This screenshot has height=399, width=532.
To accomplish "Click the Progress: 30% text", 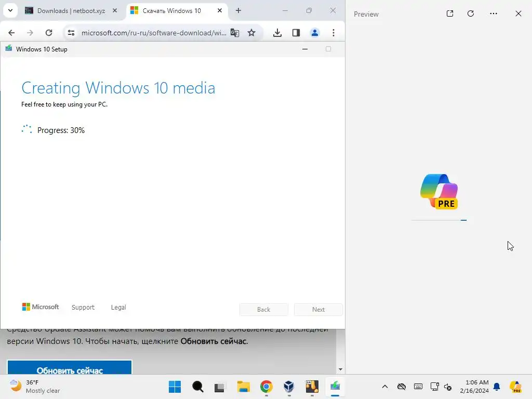I will 61,130.
